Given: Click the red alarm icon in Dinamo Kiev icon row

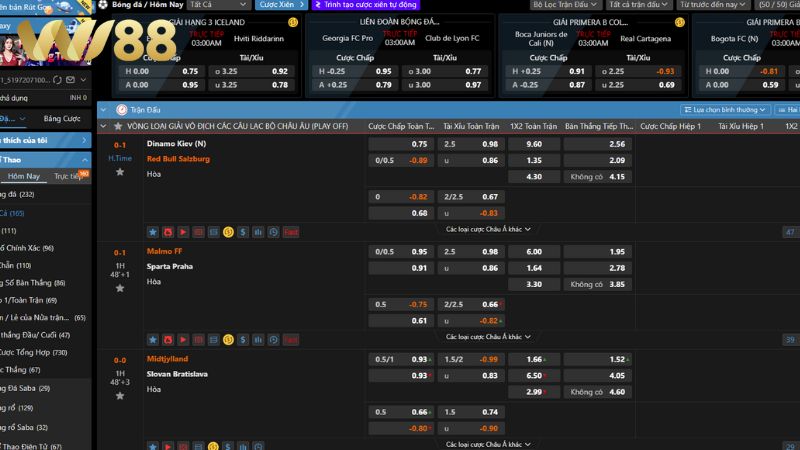Looking at the screenshot, I should 168,232.
